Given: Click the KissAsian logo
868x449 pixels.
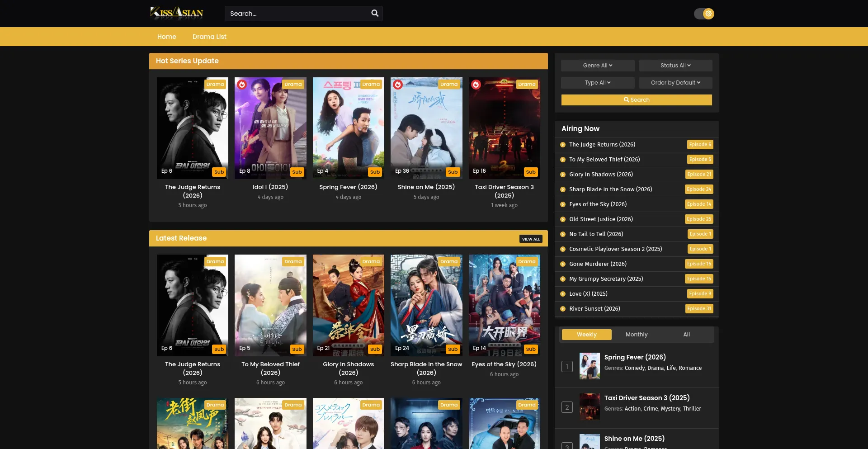Looking at the screenshot, I should tap(176, 13).
